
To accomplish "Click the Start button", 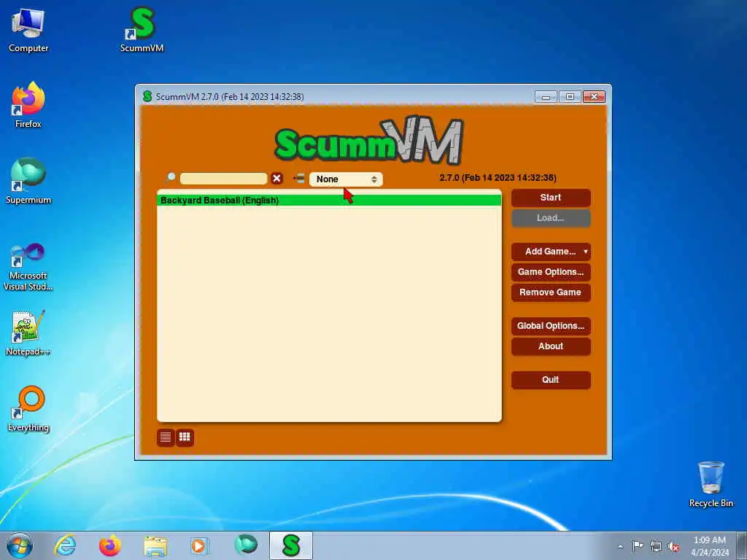I will pyautogui.click(x=551, y=198).
